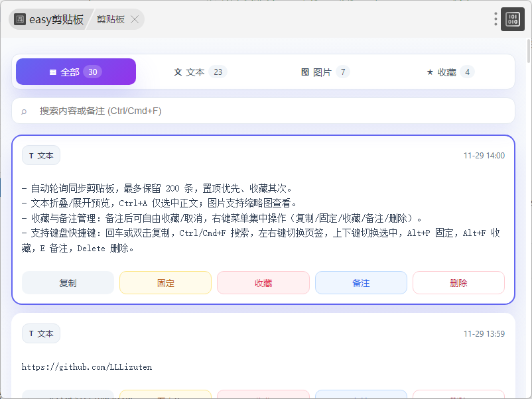532x399 pixels.
Task: Click the binary extension icon at top right
Action: (512, 19)
